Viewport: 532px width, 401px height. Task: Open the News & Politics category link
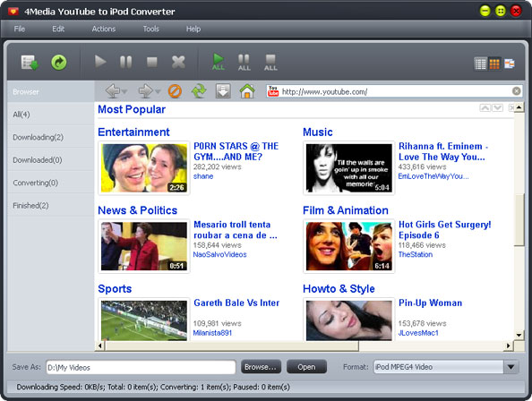click(137, 210)
